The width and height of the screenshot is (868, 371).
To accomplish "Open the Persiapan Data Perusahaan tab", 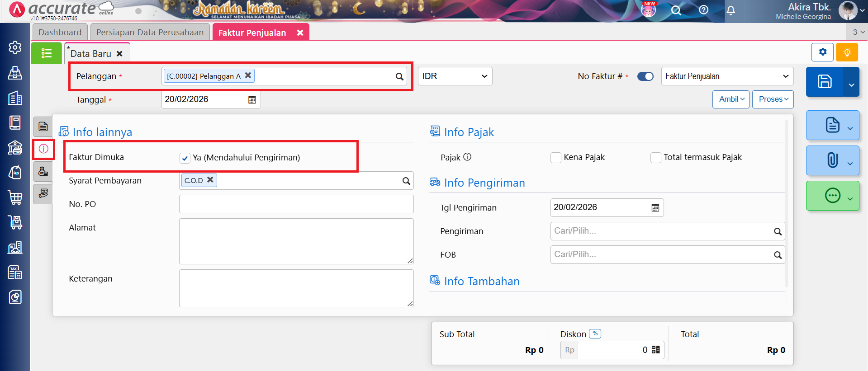I will tap(150, 33).
